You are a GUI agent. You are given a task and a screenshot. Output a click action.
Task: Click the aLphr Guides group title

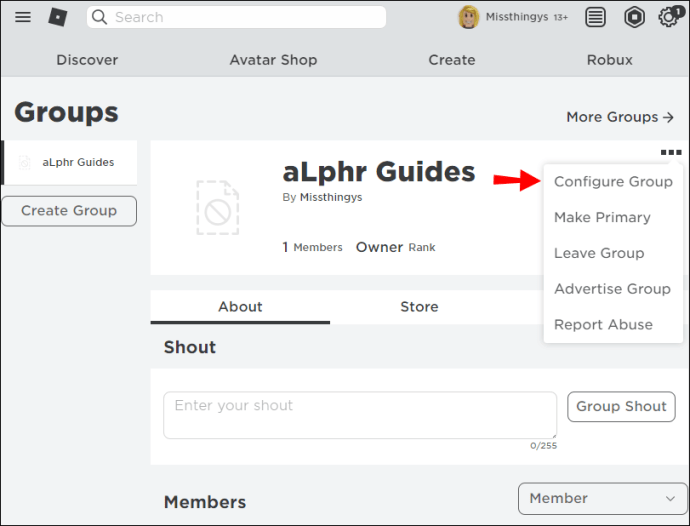point(379,172)
